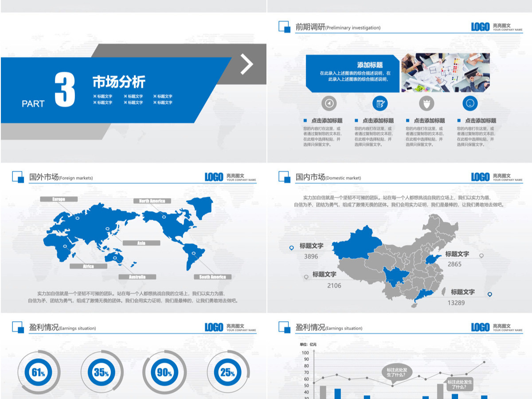Click the blue location pin near 13289

(490, 294)
